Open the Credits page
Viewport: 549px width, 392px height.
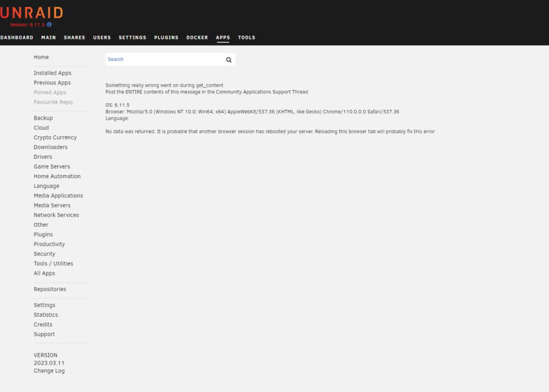point(43,324)
